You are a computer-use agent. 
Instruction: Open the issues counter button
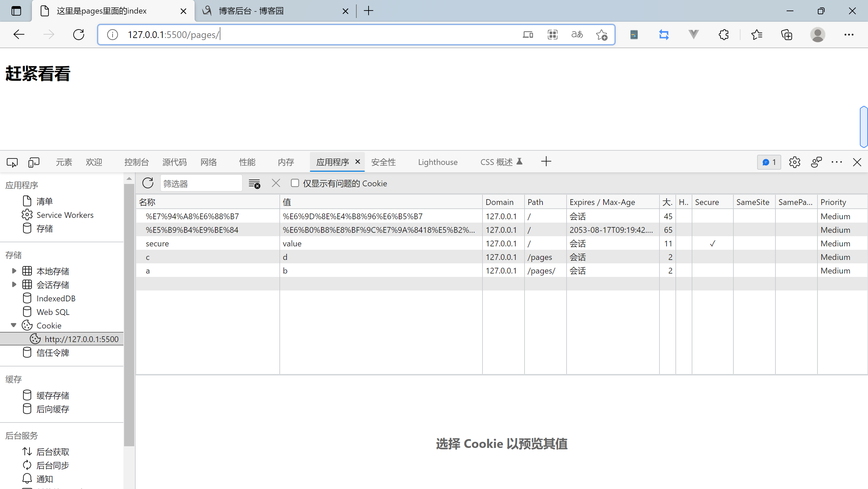click(x=769, y=162)
